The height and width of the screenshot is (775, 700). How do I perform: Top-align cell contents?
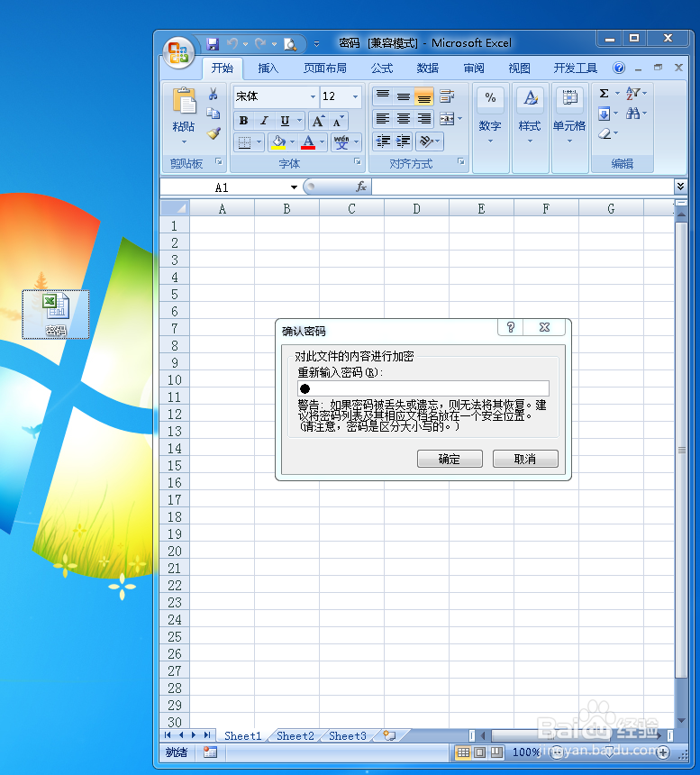383,96
